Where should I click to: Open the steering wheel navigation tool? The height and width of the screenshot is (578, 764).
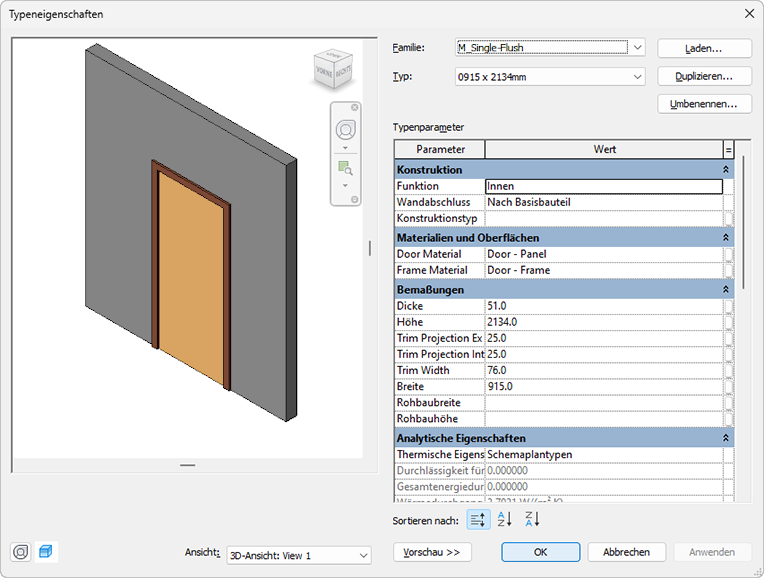[x=345, y=130]
